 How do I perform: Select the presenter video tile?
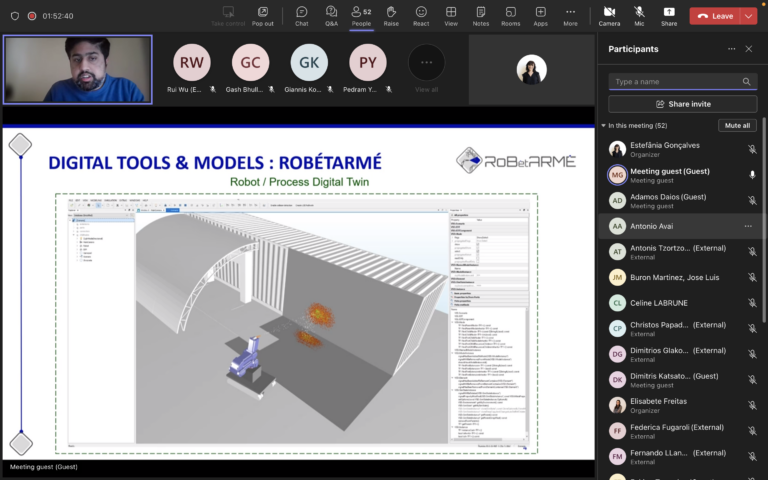click(x=78, y=70)
